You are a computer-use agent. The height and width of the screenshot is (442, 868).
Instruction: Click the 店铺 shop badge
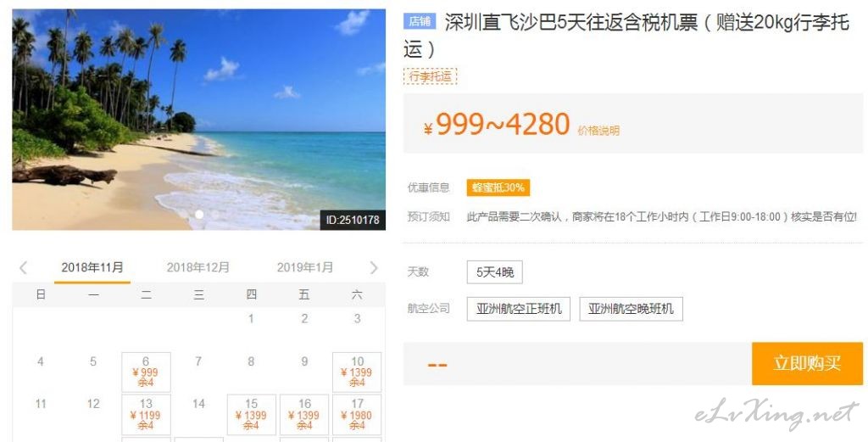tap(420, 21)
